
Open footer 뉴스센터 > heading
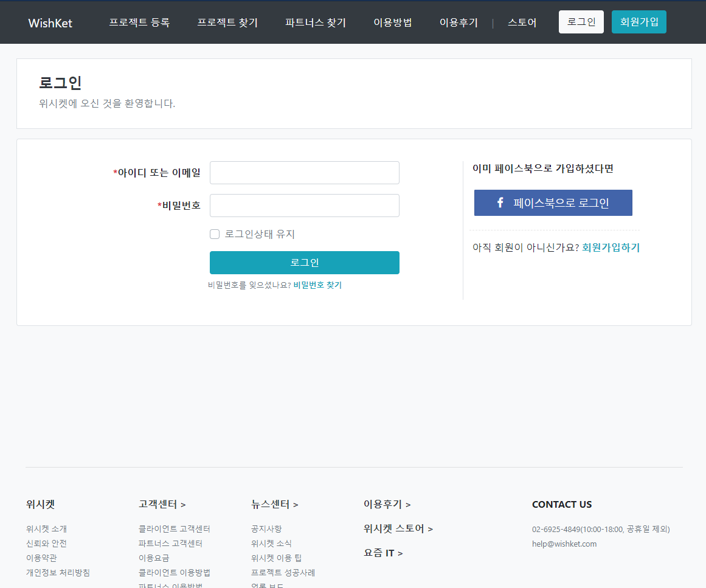275,504
